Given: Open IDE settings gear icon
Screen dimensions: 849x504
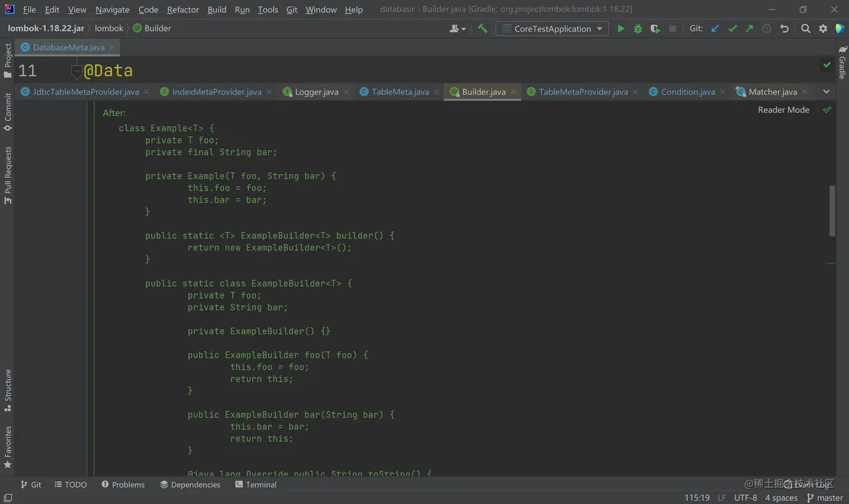Looking at the screenshot, I should pos(823,29).
